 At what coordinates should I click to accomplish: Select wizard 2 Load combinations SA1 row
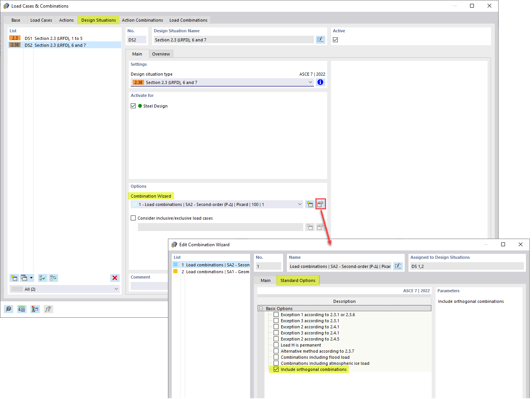(211, 272)
